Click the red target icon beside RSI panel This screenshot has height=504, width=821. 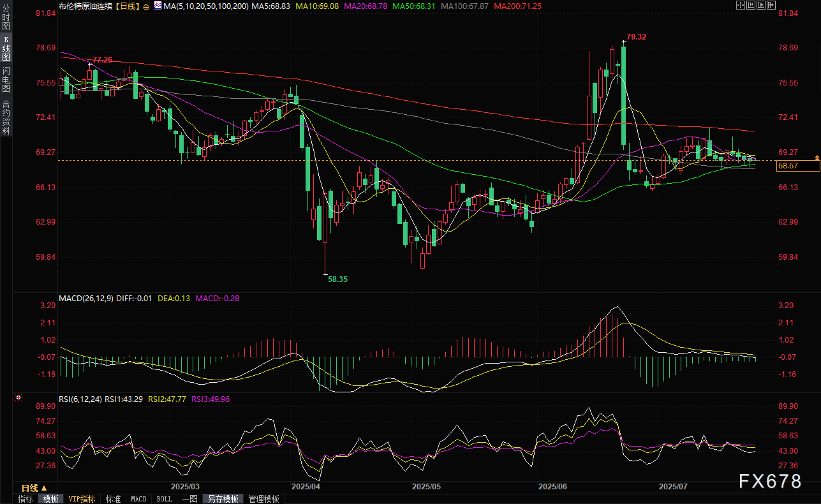(x=18, y=397)
